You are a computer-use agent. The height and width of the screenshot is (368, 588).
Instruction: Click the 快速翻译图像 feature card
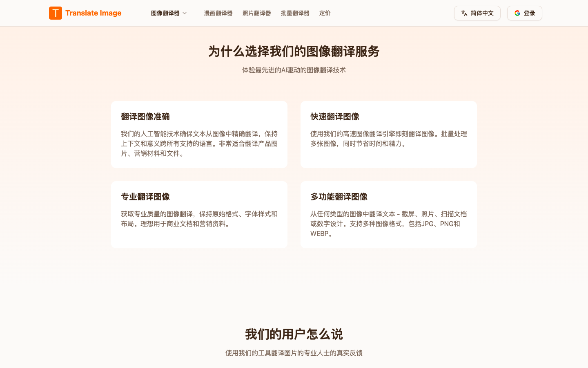click(x=388, y=134)
